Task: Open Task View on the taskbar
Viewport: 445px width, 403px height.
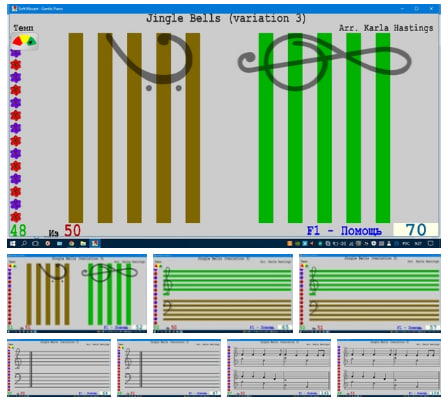Action: tap(35, 243)
